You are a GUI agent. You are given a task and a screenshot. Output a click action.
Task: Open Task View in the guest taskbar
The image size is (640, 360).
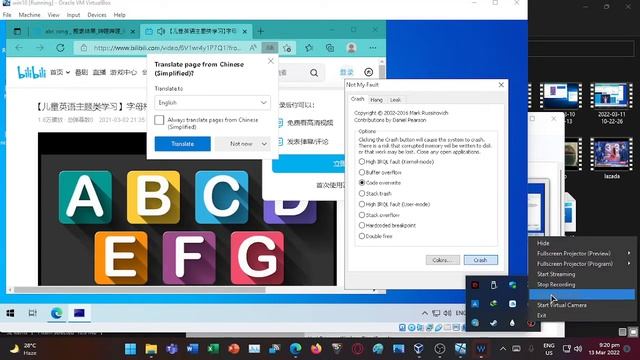[x=33, y=313]
